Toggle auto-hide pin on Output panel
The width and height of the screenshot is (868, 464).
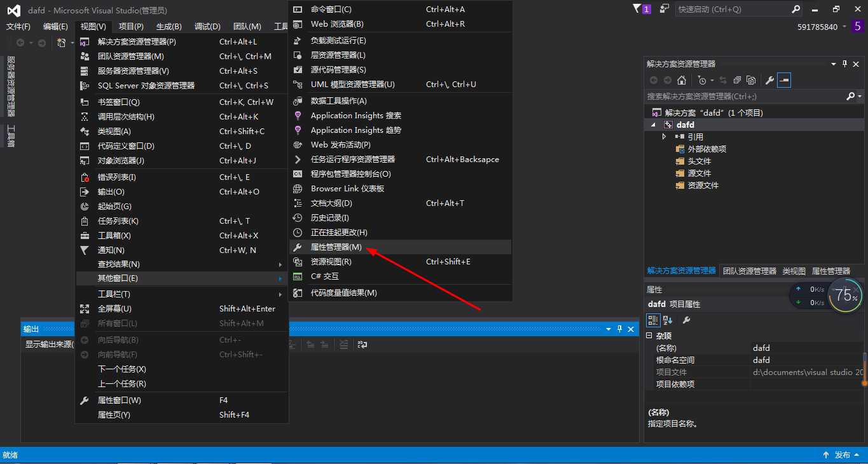619,329
